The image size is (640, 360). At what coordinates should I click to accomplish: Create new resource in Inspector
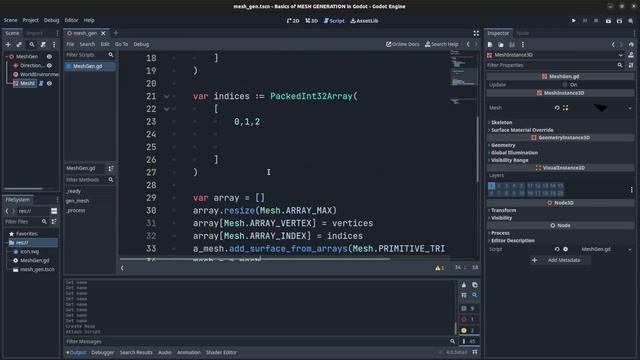[x=490, y=44]
